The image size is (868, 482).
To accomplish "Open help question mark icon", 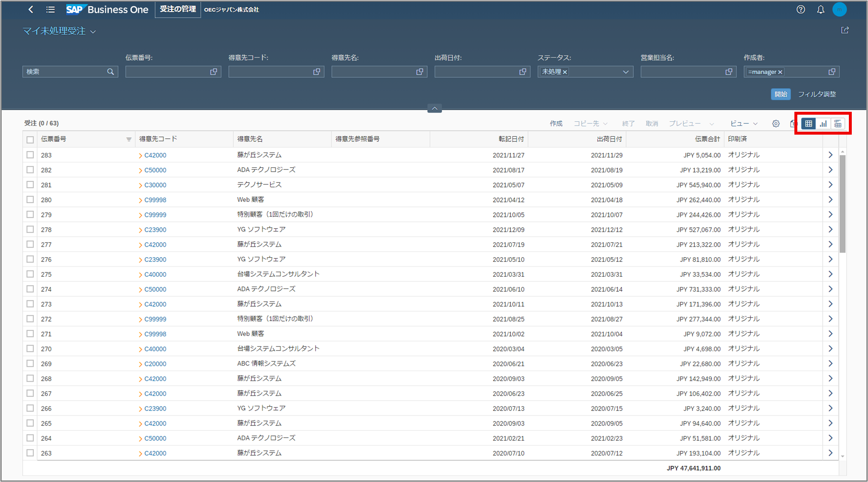I will (801, 10).
